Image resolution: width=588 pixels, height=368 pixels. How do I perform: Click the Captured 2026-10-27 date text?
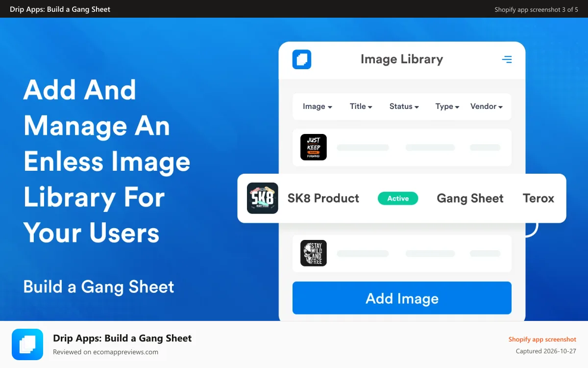tap(546, 351)
